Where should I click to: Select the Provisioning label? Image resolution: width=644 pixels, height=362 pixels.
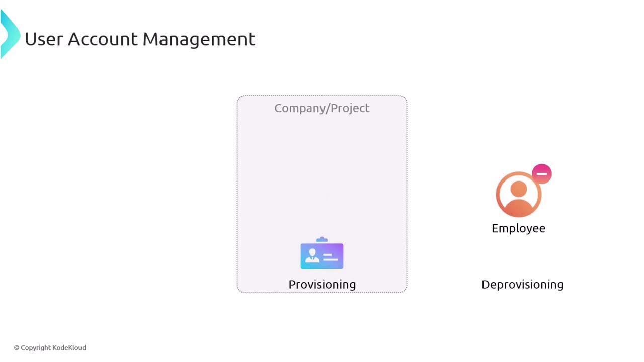click(x=322, y=285)
